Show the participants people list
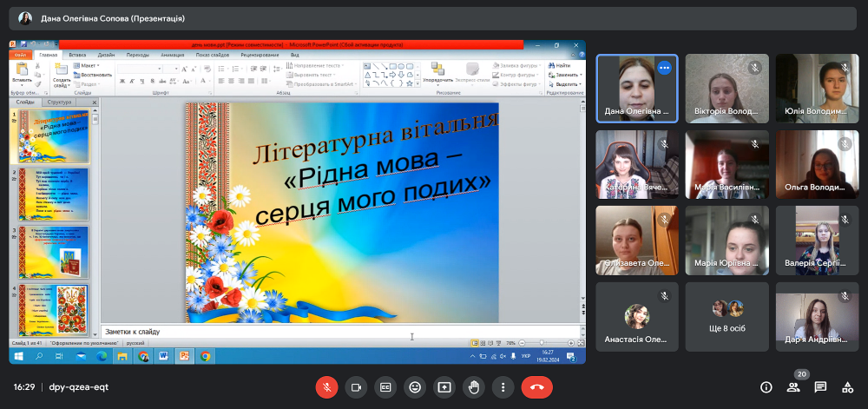The width and height of the screenshot is (868, 409). pos(793,387)
